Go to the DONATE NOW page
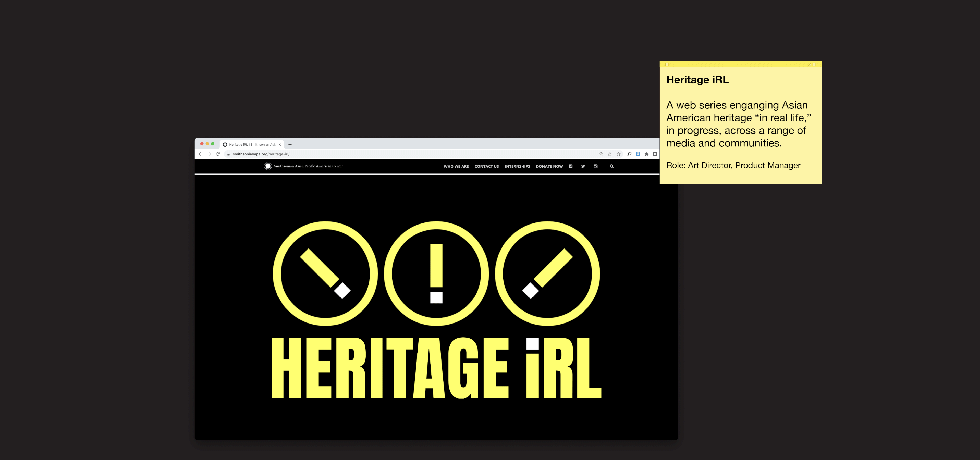Viewport: 980px width, 460px height. [549, 167]
